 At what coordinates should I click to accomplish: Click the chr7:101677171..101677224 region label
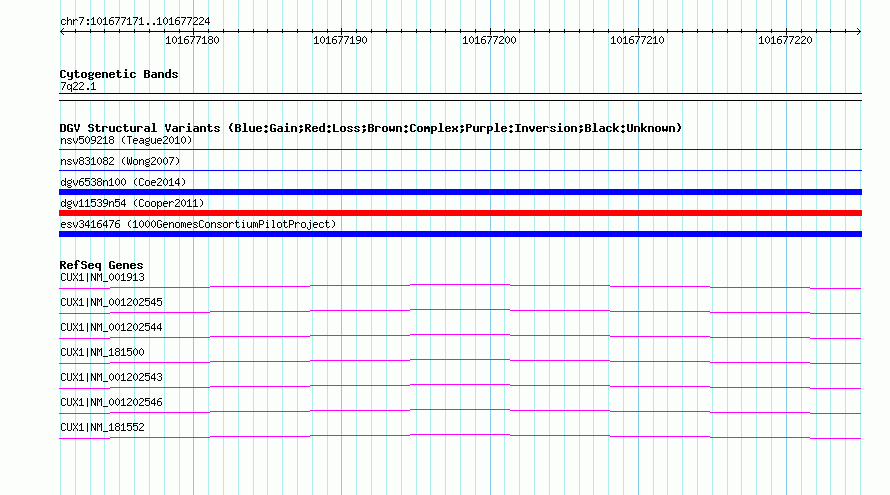[135, 22]
